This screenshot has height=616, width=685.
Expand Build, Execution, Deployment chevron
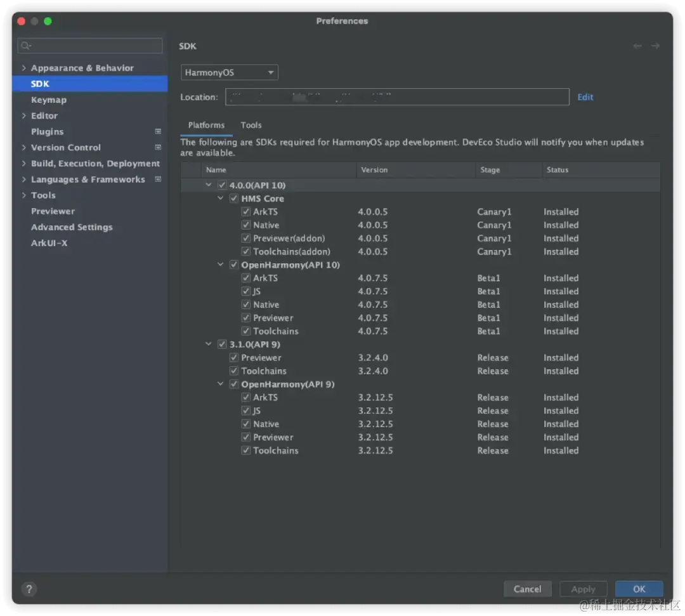pos(23,164)
